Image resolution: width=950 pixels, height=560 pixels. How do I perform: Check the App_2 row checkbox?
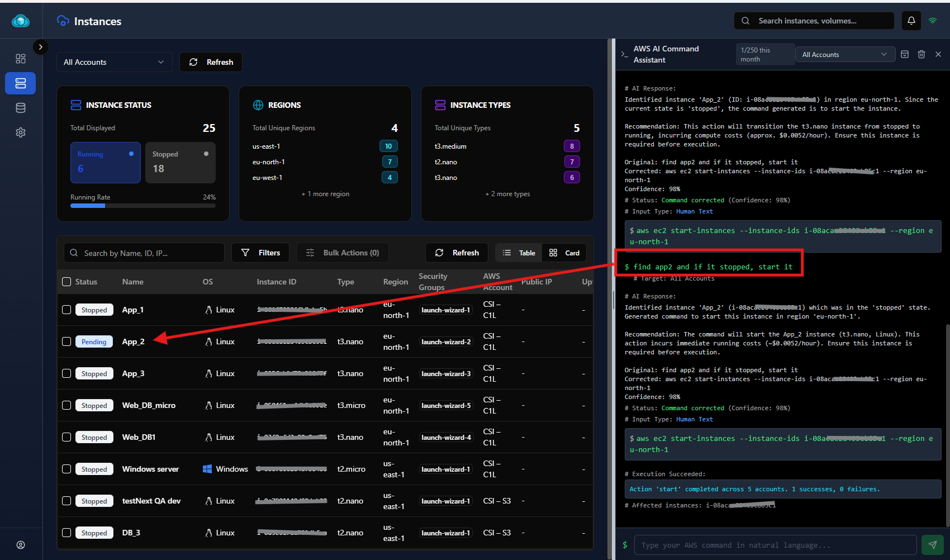[66, 341]
